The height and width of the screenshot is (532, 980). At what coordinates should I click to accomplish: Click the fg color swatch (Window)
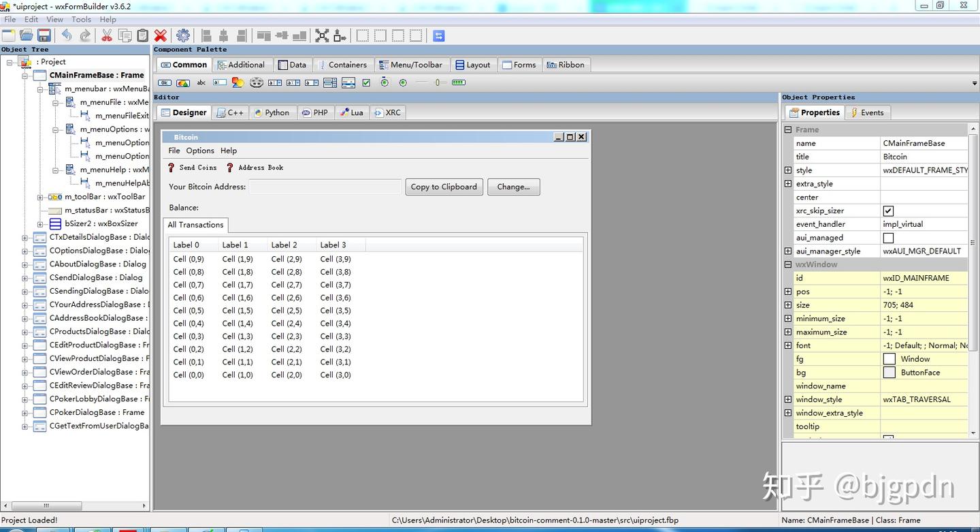[889, 359]
